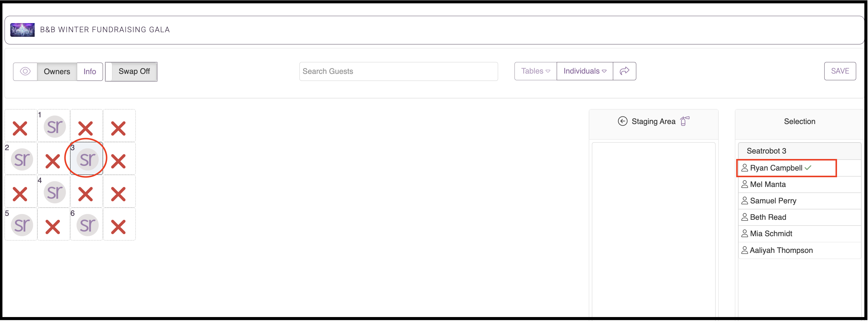The height and width of the screenshot is (321, 868).
Task: Toggle the eye visibility button
Action: 25,71
